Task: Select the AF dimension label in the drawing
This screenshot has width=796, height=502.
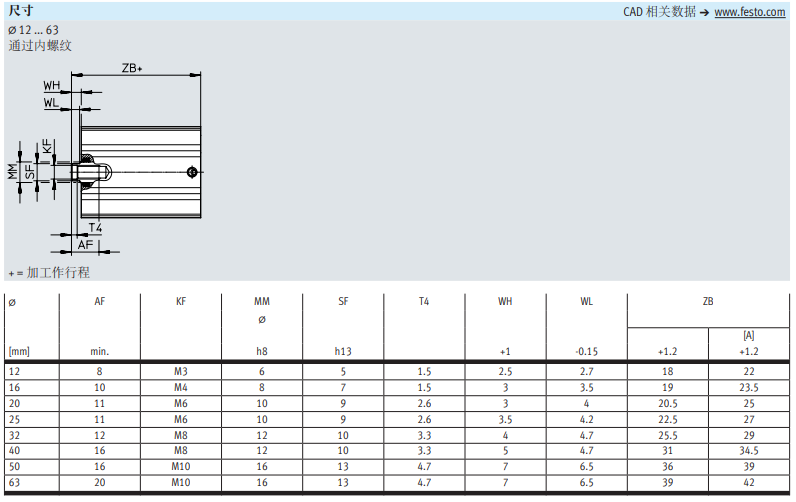Action: tap(86, 245)
